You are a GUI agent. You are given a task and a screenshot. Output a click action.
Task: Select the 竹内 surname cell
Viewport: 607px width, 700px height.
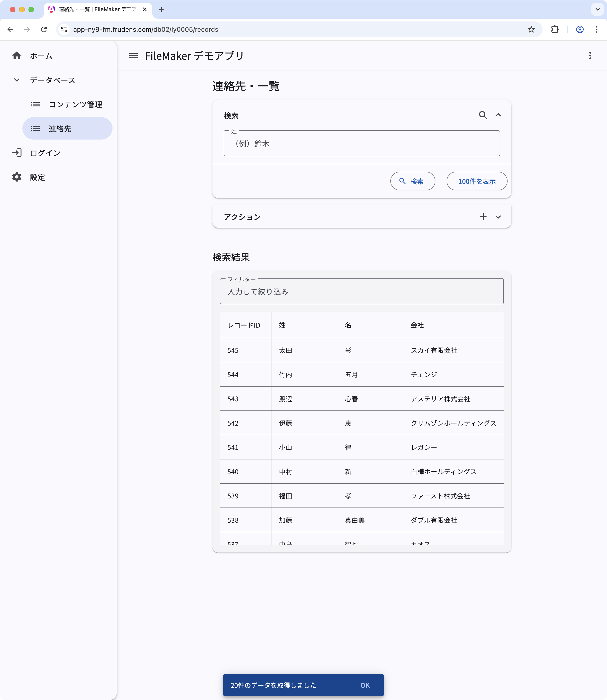point(286,375)
